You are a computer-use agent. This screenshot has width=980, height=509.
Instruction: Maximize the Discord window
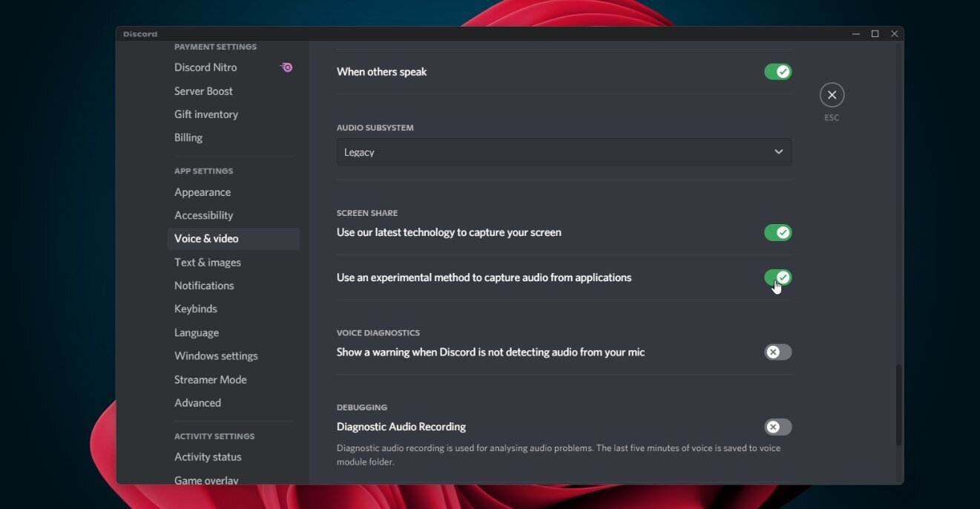coord(875,34)
